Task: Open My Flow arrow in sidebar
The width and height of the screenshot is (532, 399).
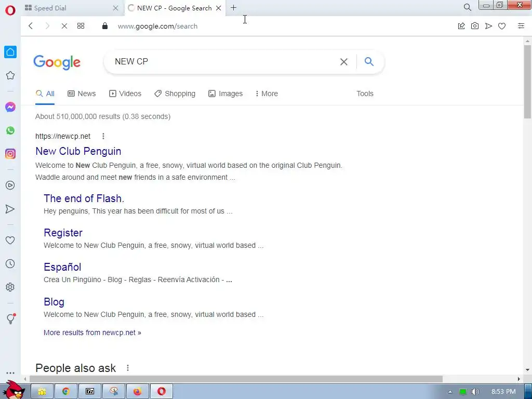Action: coord(10,209)
